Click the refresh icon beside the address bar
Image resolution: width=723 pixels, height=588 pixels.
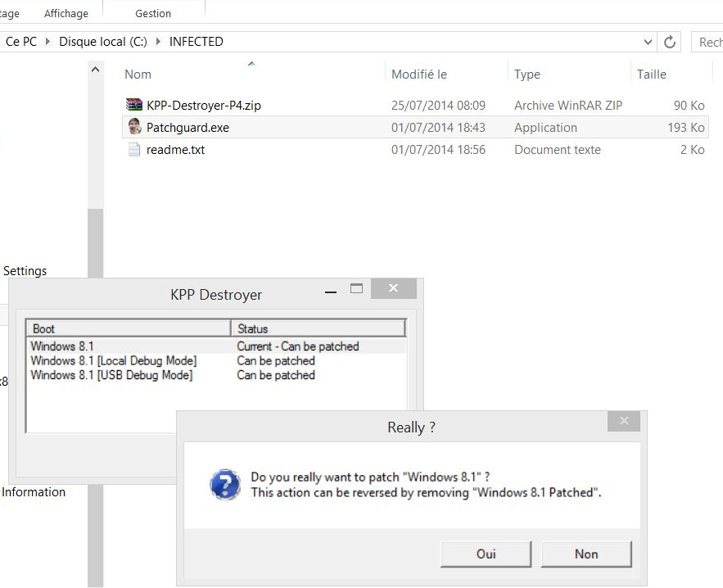[x=670, y=42]
